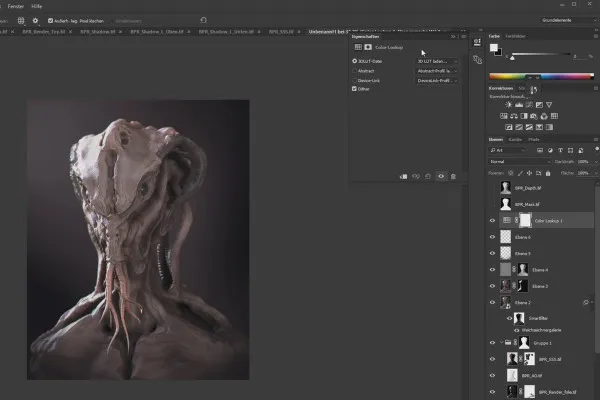Add a Vibrance adjustment
The height and width of the screenshot is (400, 600).
pyautogui.click(x=549, y=104)
